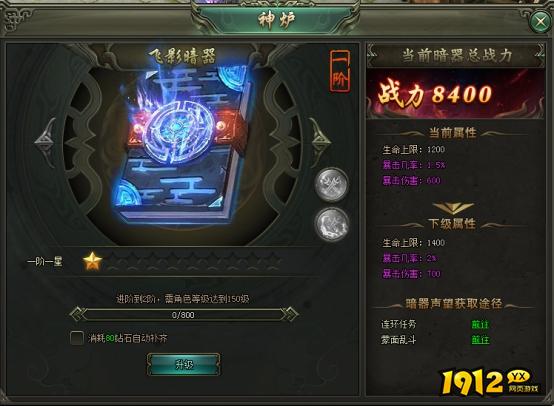Select the crossed-axes silver medallion slot
The width and height of the screenshot is (554, 407).
(332, 184)
